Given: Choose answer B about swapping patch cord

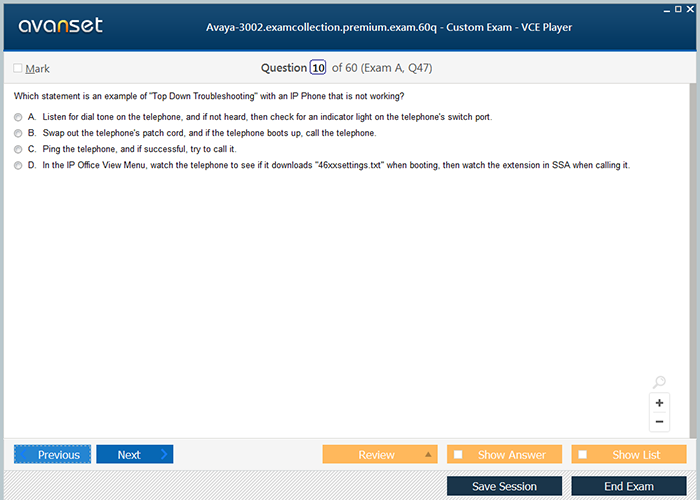Looking at the screenshot, I should 18,133.
